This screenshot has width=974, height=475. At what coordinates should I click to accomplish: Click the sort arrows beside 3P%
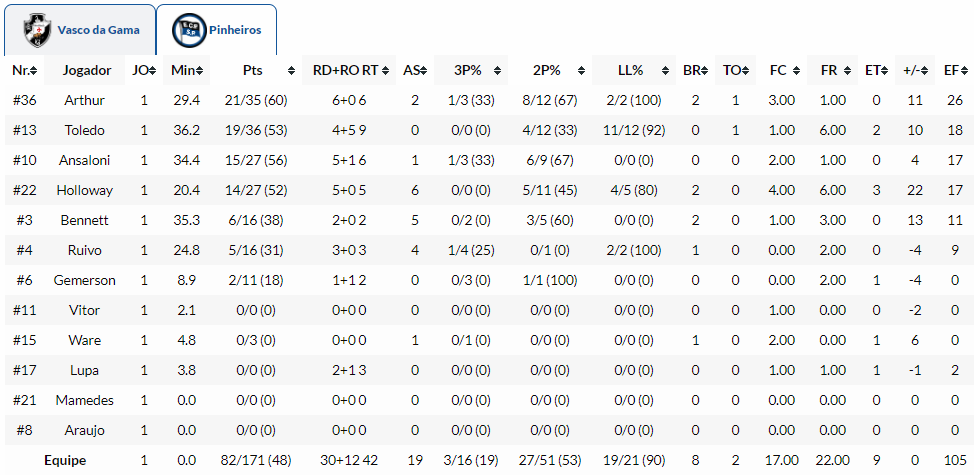pos(499,71)
